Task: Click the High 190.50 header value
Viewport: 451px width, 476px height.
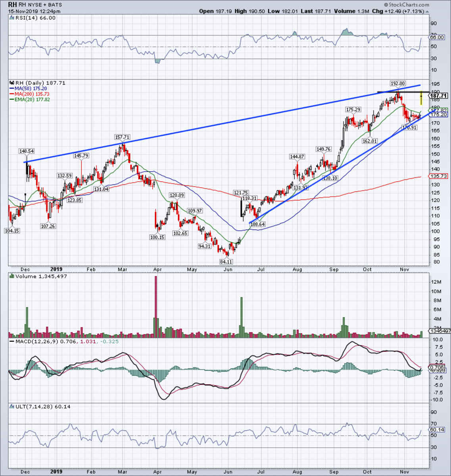Action: [x=249, y=11]
